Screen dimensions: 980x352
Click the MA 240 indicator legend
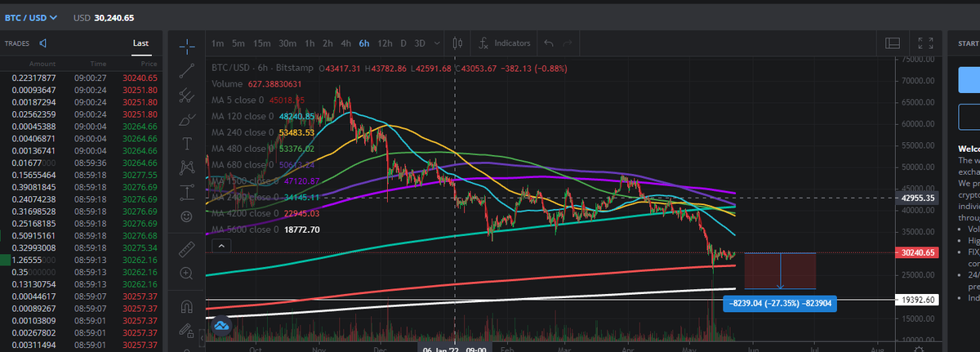click(x=263, y=132)
